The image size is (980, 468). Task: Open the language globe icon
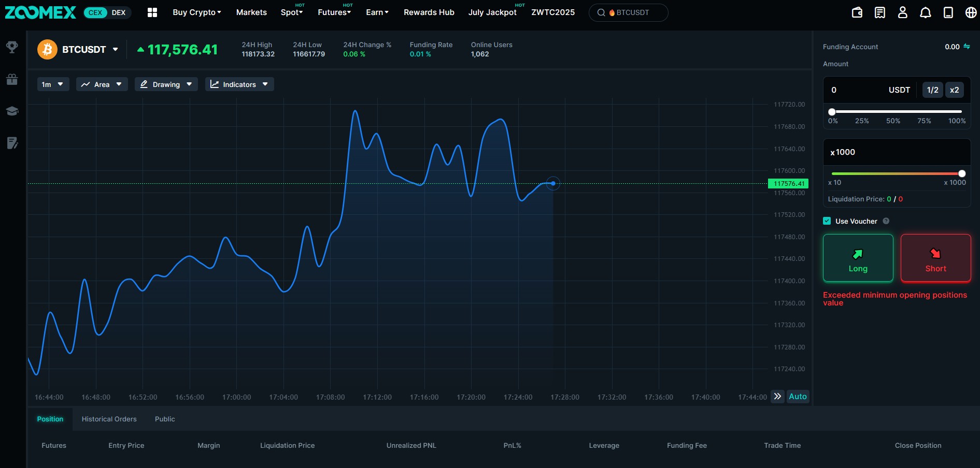(x=971, y=12)
